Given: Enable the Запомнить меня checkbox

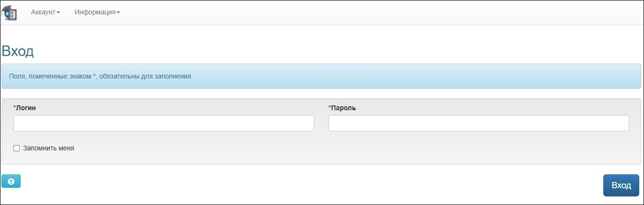Looking at the screenshot, I should click(x=17, y=148).
